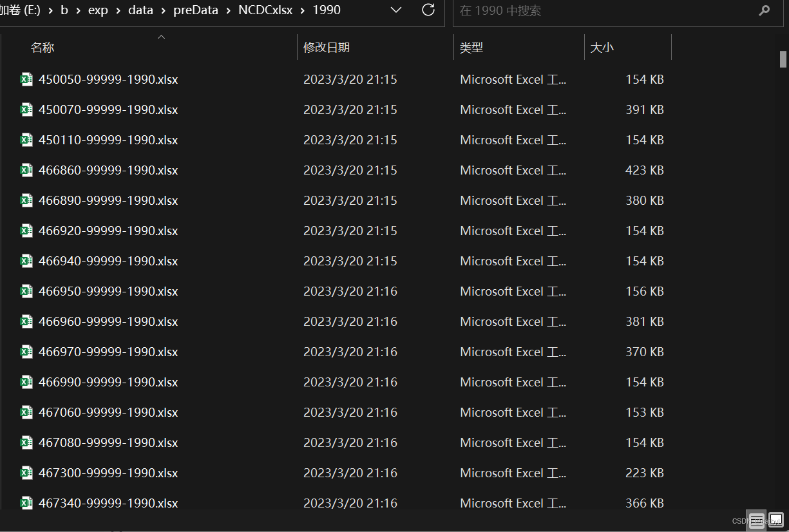Navigate to the 'NCDCxlsx' folder breadcrumb
The height and width of the screenshot is (532, 789).
pos(265,10)
